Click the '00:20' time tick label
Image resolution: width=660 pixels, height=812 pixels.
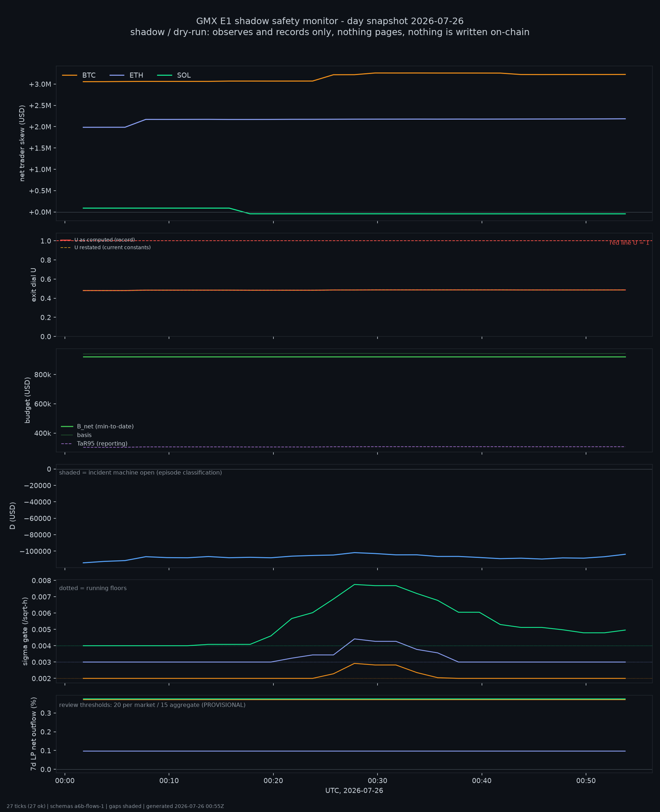point(273,780)
